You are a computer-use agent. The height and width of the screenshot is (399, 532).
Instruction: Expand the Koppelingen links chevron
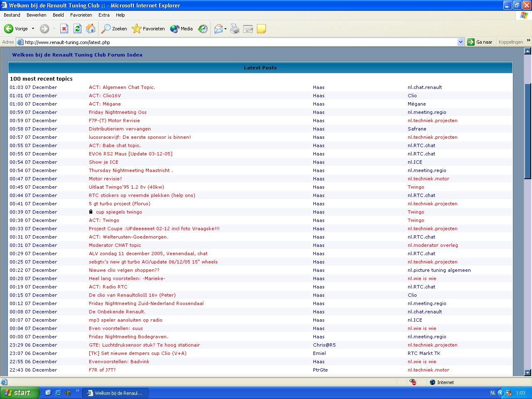pyautogui.click(x=528, y=41)
